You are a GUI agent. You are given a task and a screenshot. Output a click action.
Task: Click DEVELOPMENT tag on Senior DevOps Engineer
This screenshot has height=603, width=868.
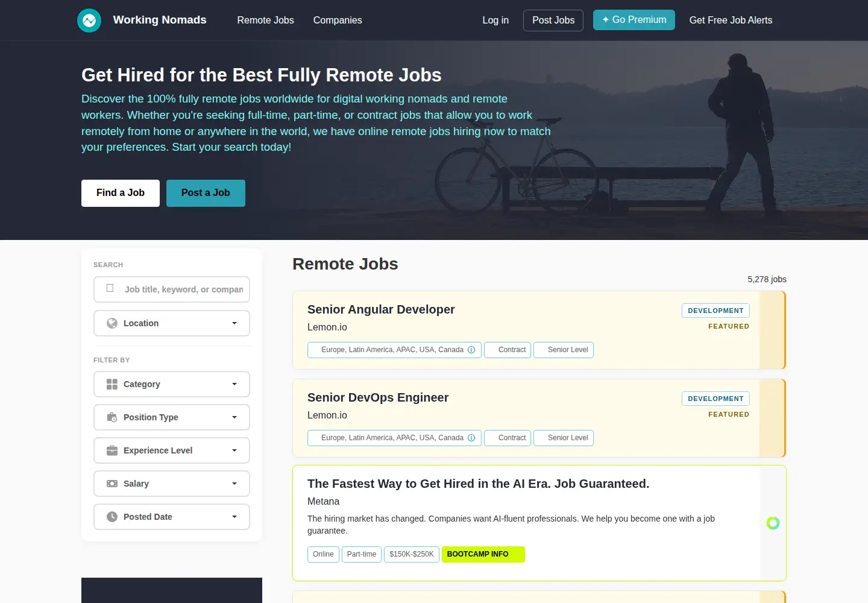click(715, 399)
